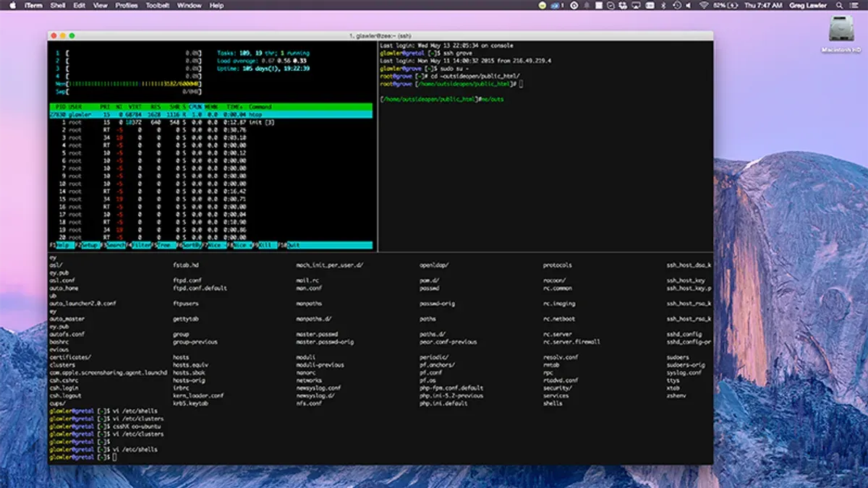The image size is (868, 488).
Task: Click the green zoom window button
Action: point(72,35)
